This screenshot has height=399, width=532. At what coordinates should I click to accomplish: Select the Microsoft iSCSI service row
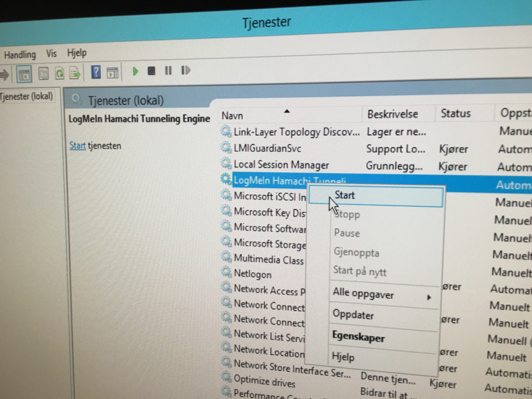[x=270, y=196]
